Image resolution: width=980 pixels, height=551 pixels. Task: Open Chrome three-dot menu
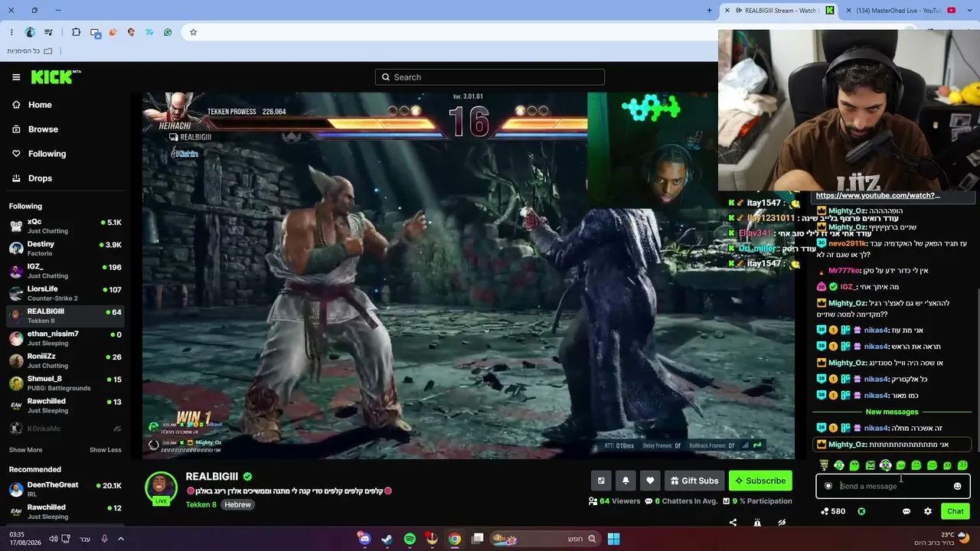tap(11, 32)
